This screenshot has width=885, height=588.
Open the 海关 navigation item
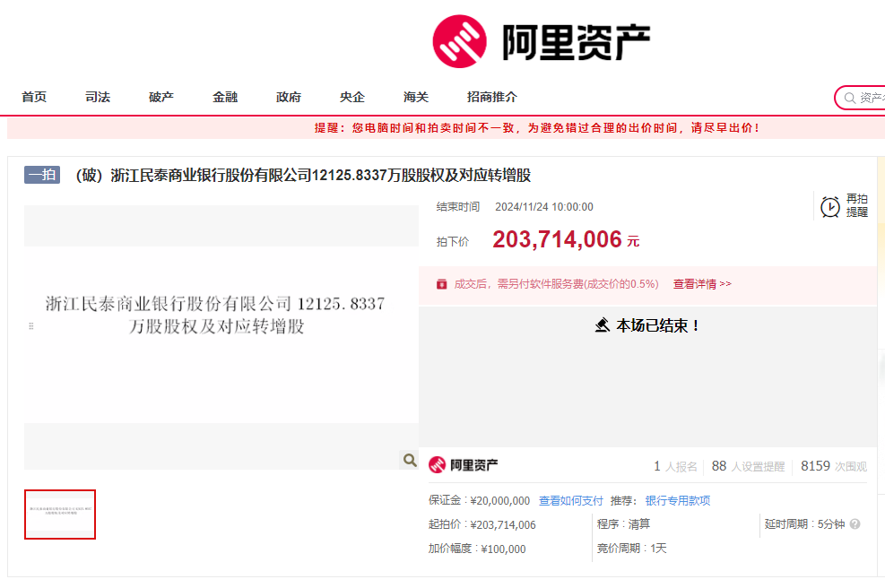[x=416, y=97]
